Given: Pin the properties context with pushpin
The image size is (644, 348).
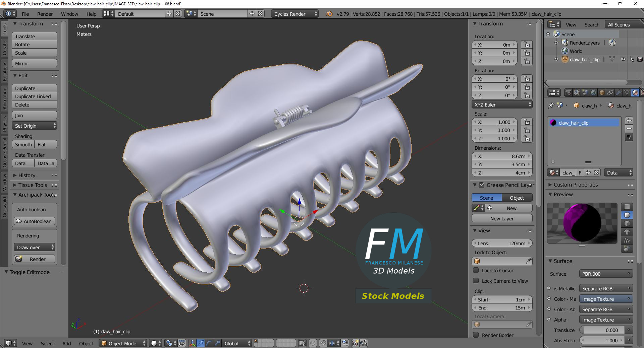Looking at the screenshot, I should pos(551,106).
